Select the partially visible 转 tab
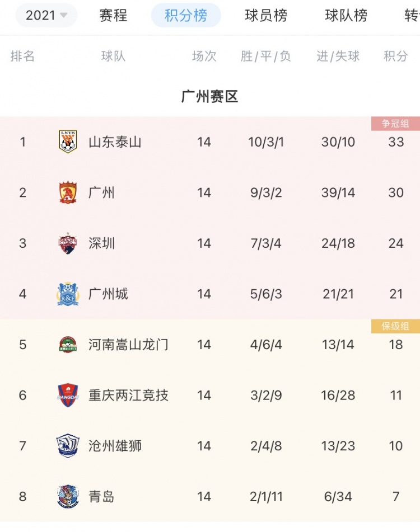The height and width of the screenshot is (532, 420). [412, 15]
